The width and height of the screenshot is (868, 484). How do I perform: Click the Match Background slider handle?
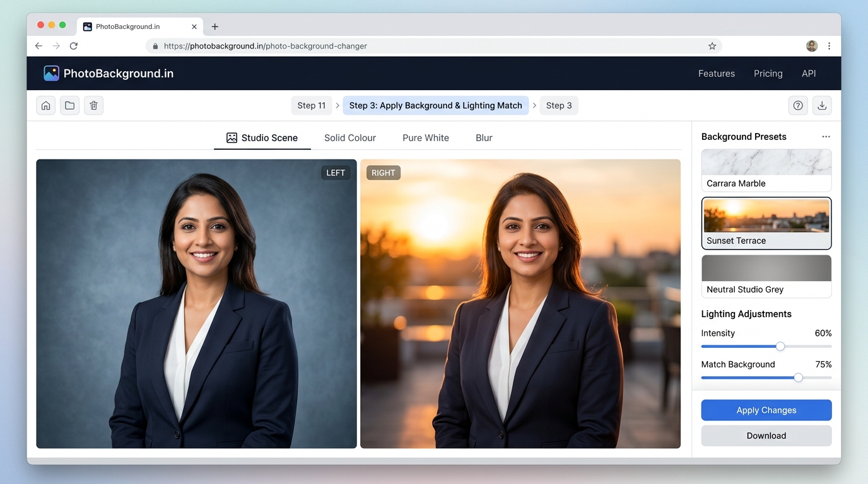[x=799, y=377]
